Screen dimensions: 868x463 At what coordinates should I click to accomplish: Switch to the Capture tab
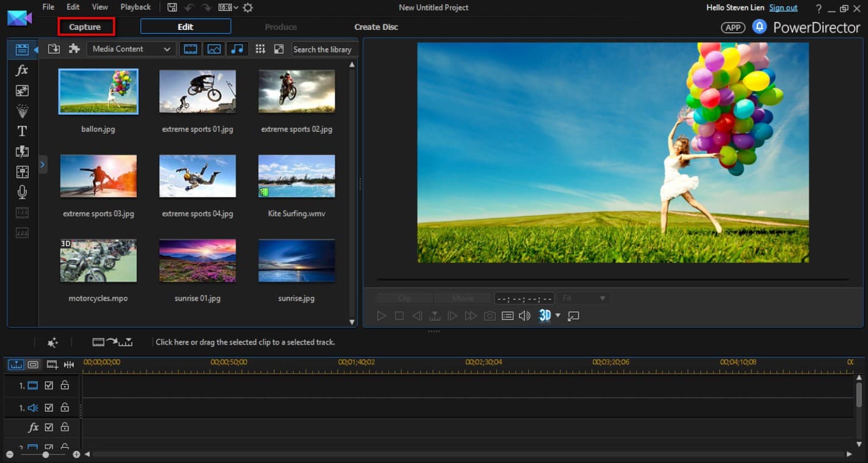[85, 27]
